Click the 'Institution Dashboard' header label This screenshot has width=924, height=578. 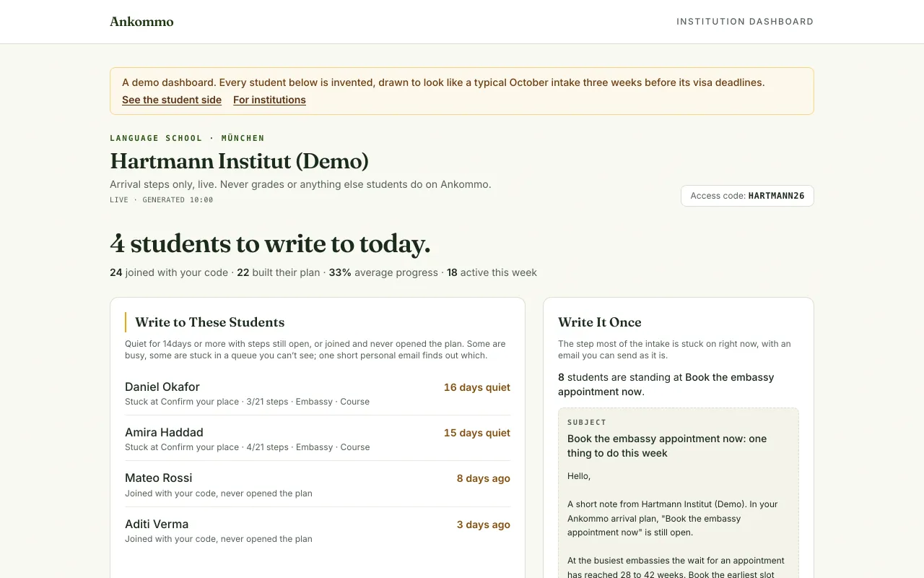point(745,22)
